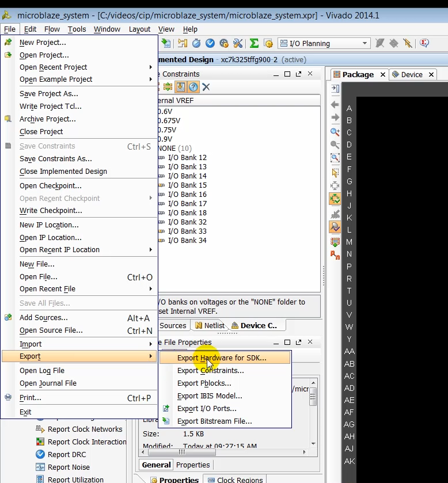Image resolution: width=448 pixels, height=483 pixels.
Task: Toggle the auto-fit selection green arrows icon
Action: (x=335, y=199)
